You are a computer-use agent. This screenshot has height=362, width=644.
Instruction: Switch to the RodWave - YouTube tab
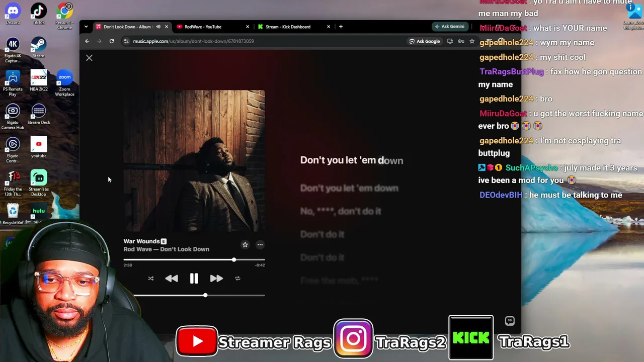pos(203,27)
